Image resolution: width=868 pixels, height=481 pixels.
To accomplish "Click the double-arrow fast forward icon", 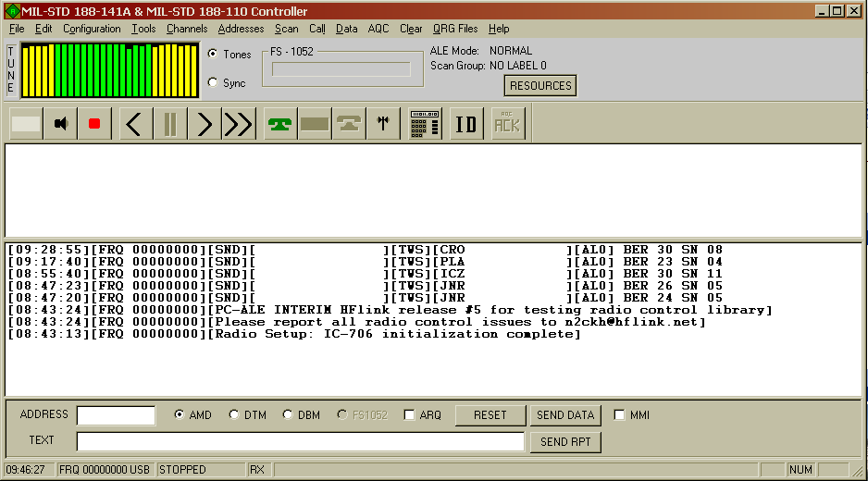I will point(239,124).
